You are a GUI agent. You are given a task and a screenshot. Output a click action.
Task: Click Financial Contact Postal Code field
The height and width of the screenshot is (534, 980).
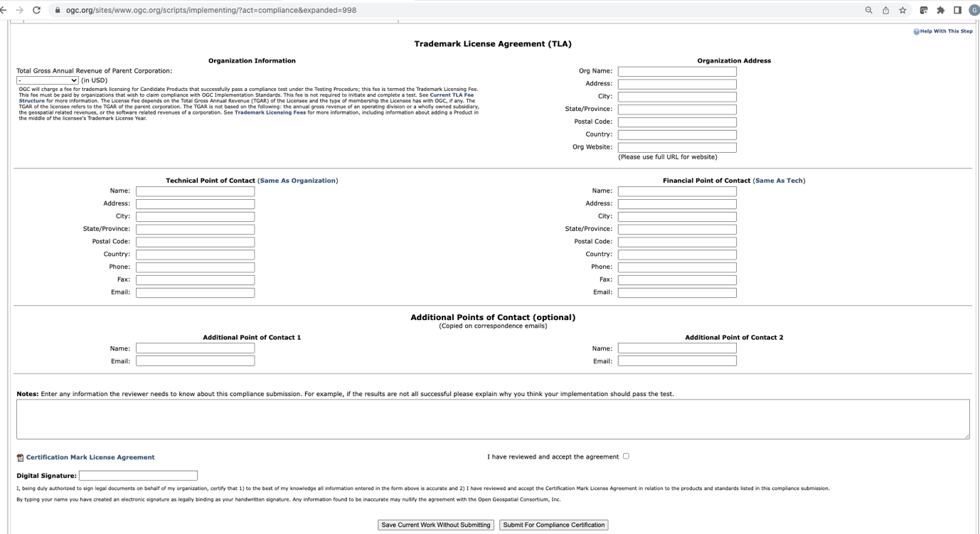[x=677, y=242]
